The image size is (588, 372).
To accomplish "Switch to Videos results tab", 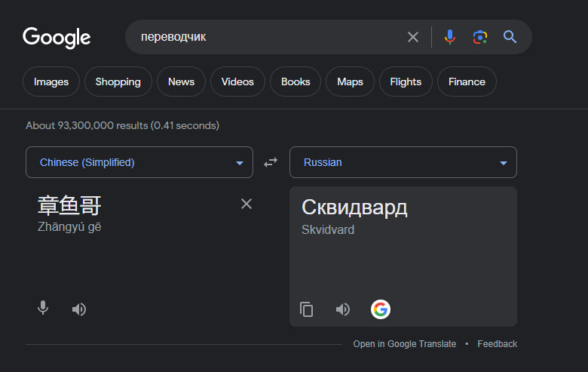I will tap(237, 81).
